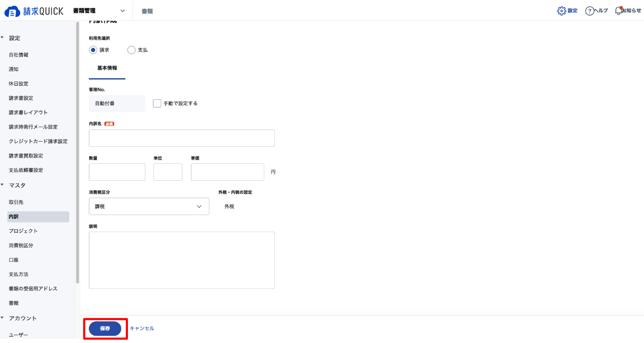The width and height of the screenshot is (644, 343).
Task: Open the 消費税区分 課税 dropdown
Action: click(149, 206)
